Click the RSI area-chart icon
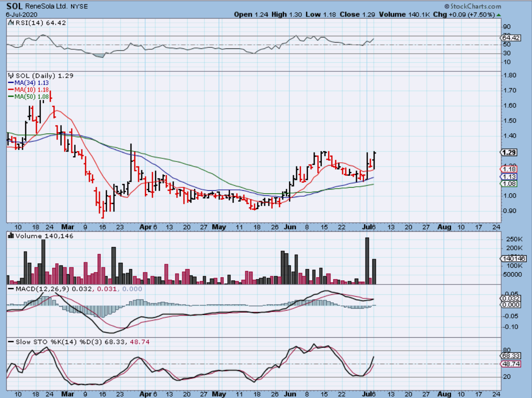 pyautogui.click(x=11, y=23)
